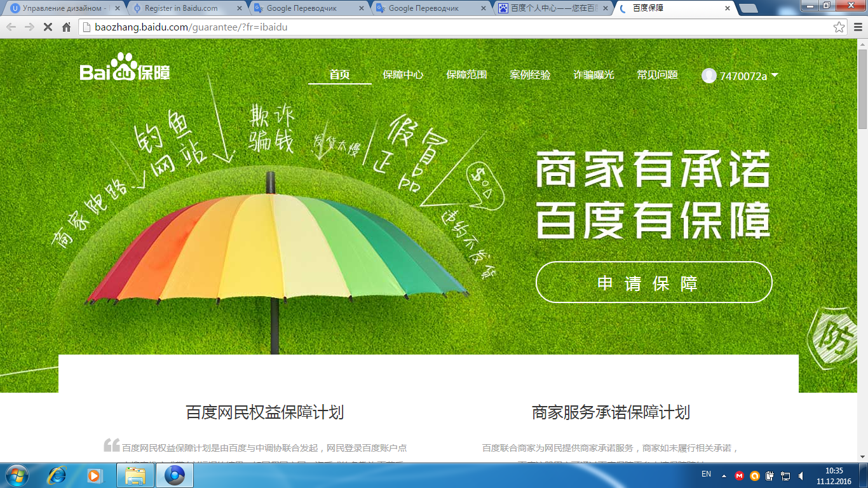
Task: Click the network connection tray icon
Action: click(x=785, y=475)
